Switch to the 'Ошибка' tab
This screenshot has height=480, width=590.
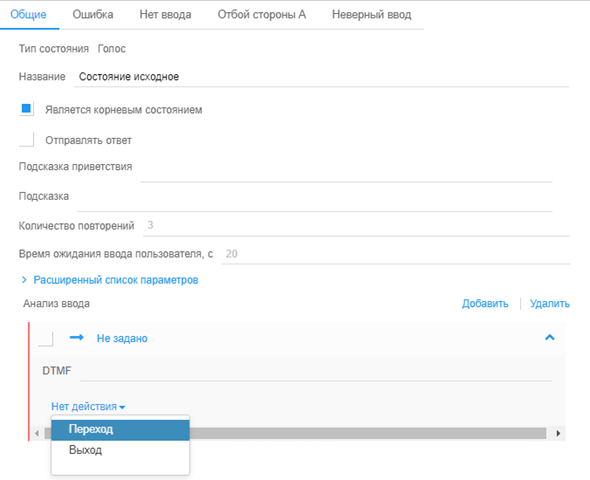tap(93, 14)
